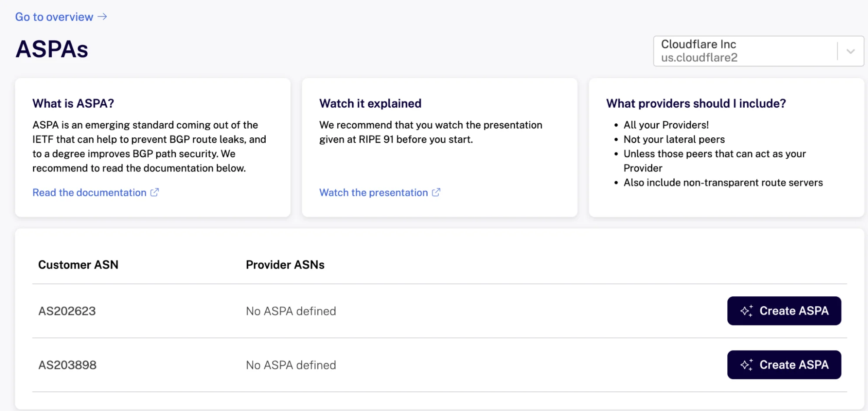Image resolution: width=868 pixels, height=411 pixels.
Task: Select the Customer ASN column header
Action: [x=78, y=265]
